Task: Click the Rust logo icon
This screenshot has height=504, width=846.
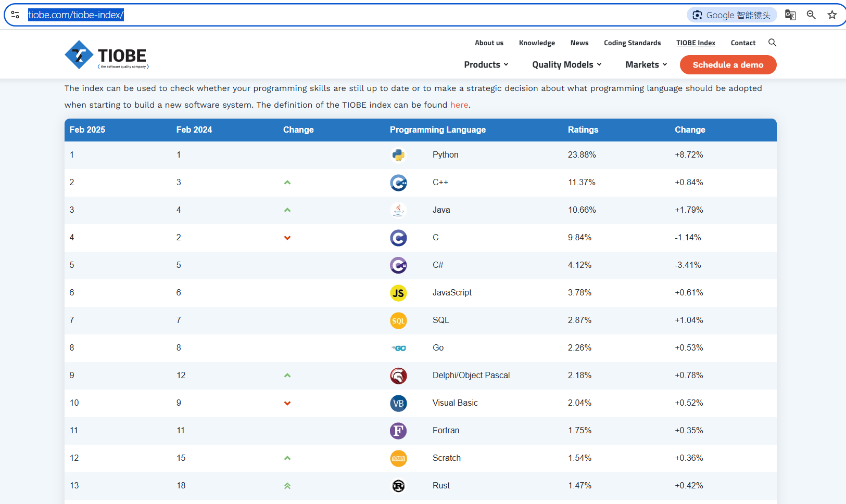Action: [x=398, y=486]
